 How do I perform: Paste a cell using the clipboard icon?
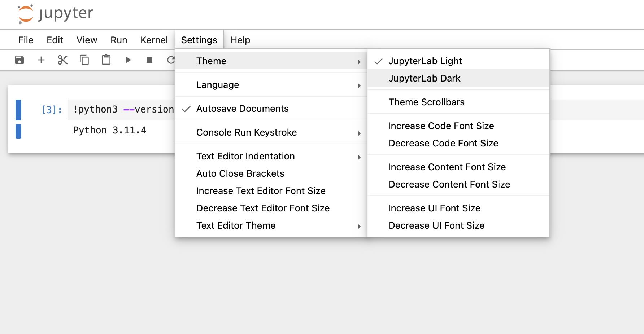click(106, 60)
